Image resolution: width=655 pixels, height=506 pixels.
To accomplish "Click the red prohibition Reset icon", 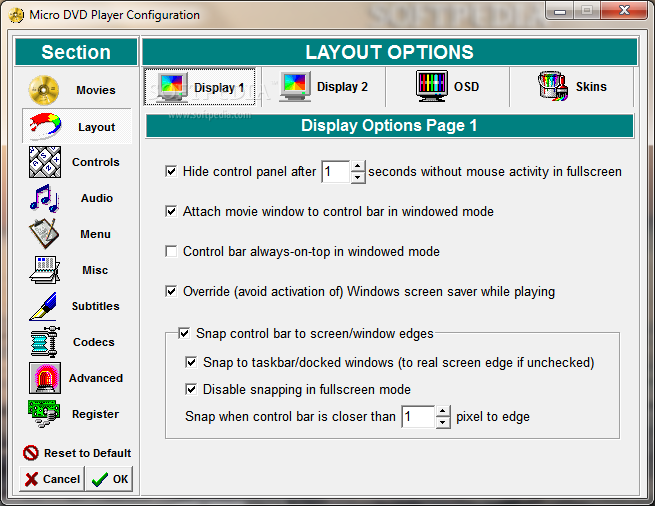I will [31, 453].
